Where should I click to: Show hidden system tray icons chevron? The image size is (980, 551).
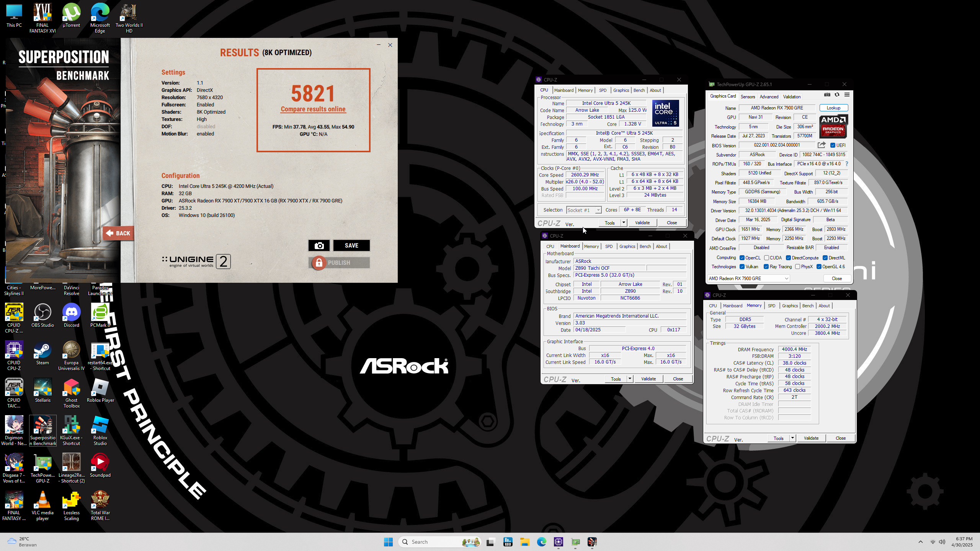(921, 542)
